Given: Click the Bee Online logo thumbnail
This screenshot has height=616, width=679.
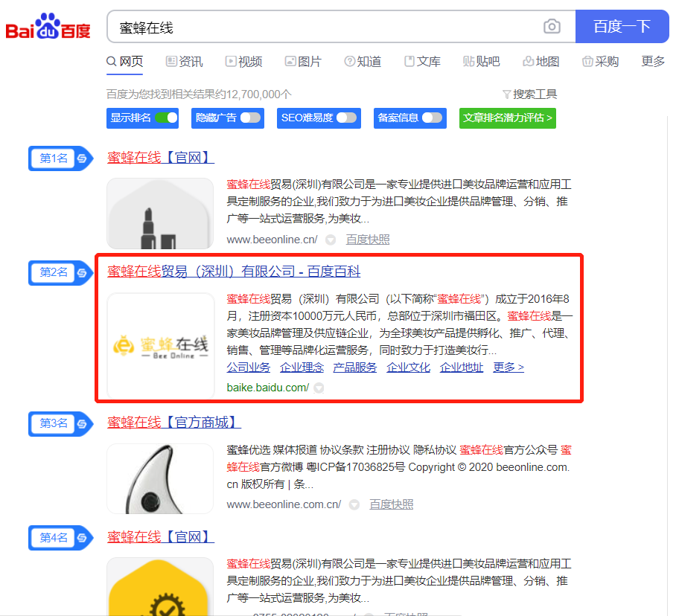Looking at the screenshot, I should click(x=161, y=346).
